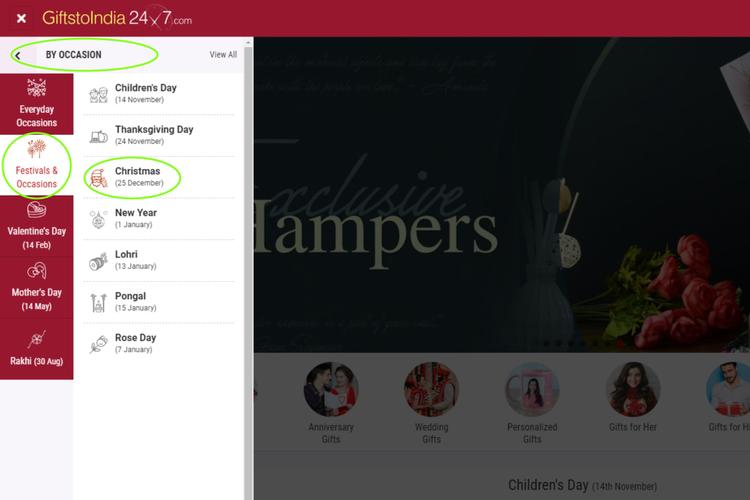Click the Christmas Santa icon
The image size is (750, 500).
click(x=98, y=178)
